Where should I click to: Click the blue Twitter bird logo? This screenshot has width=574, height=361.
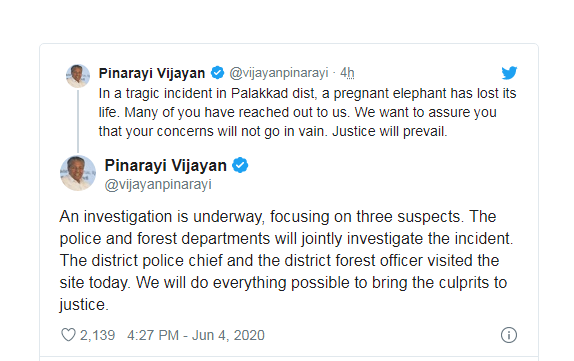pyautogui.click(x=509, y=73)
